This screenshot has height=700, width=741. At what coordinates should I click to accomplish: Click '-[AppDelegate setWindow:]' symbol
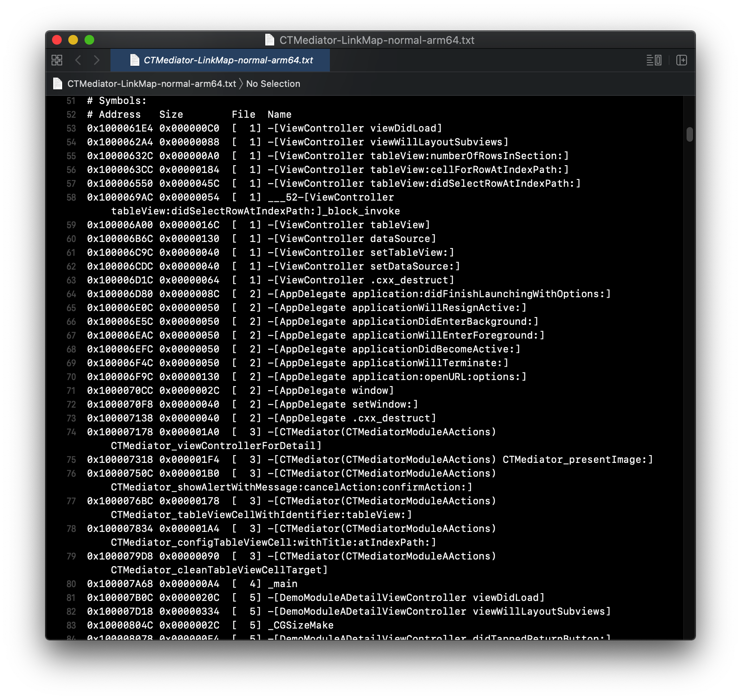click(x=343, y=404)
